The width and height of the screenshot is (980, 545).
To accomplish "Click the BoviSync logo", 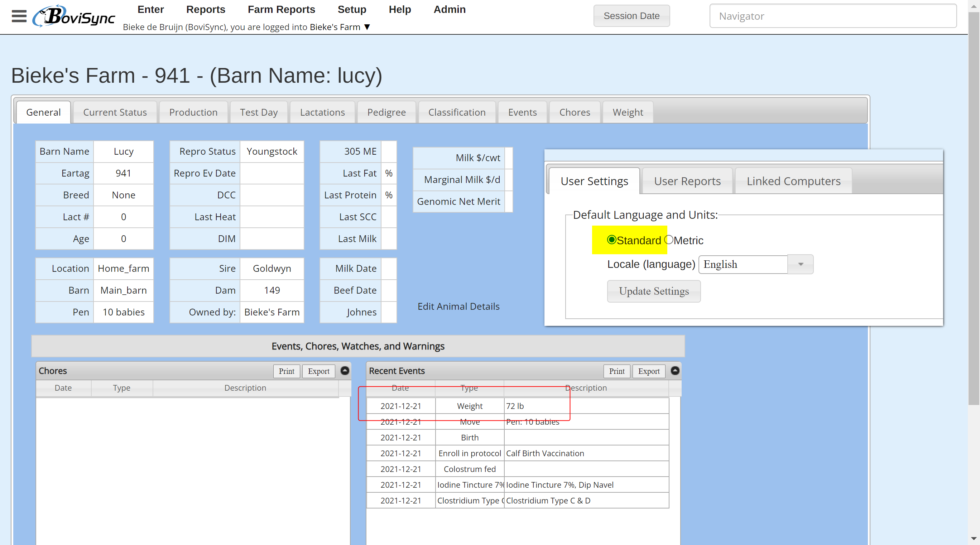I will (74, 16).
